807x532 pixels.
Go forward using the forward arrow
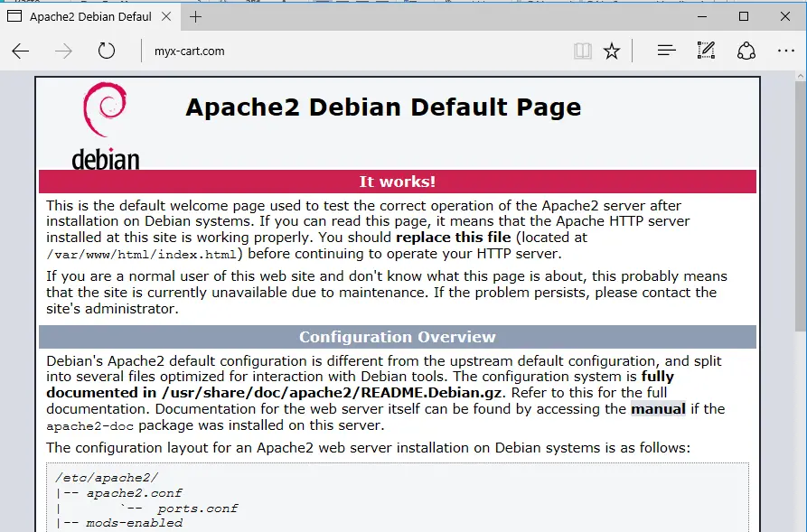[63, 51]
